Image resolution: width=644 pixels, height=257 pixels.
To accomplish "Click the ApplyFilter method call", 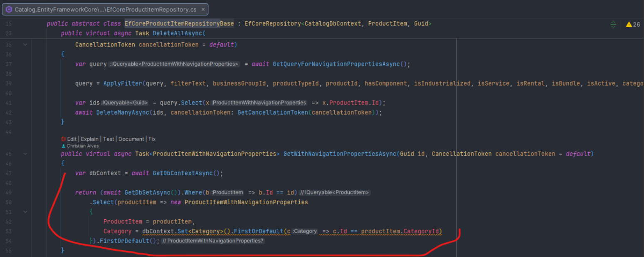I will coord(122,83).
